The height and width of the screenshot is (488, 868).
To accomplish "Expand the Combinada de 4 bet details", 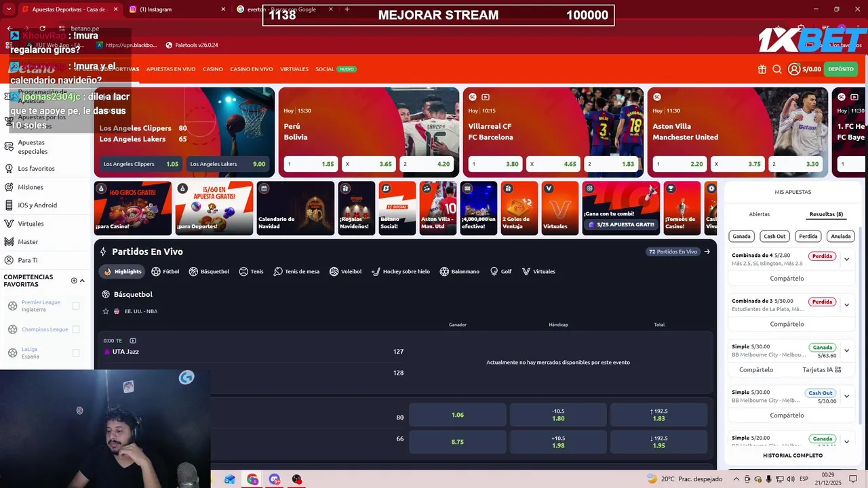I will click(x=846, y=260).
